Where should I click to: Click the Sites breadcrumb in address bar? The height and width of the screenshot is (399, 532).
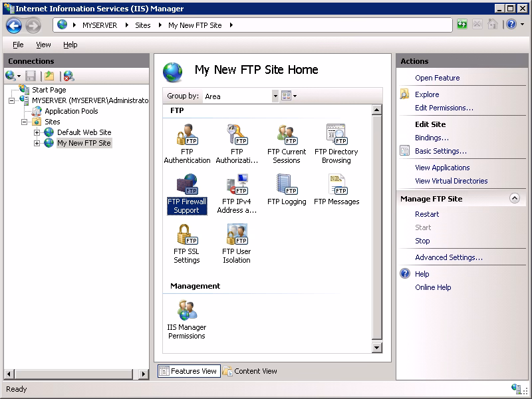pos(142,25)
